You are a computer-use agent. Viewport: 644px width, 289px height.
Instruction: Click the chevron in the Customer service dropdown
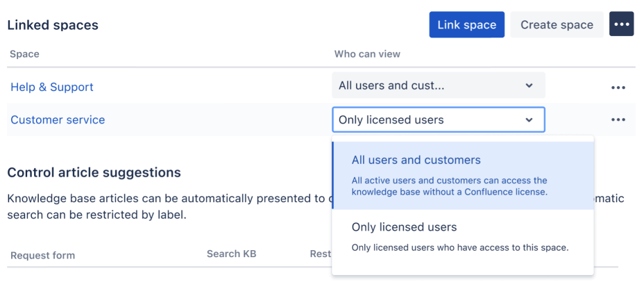[529, 120]
